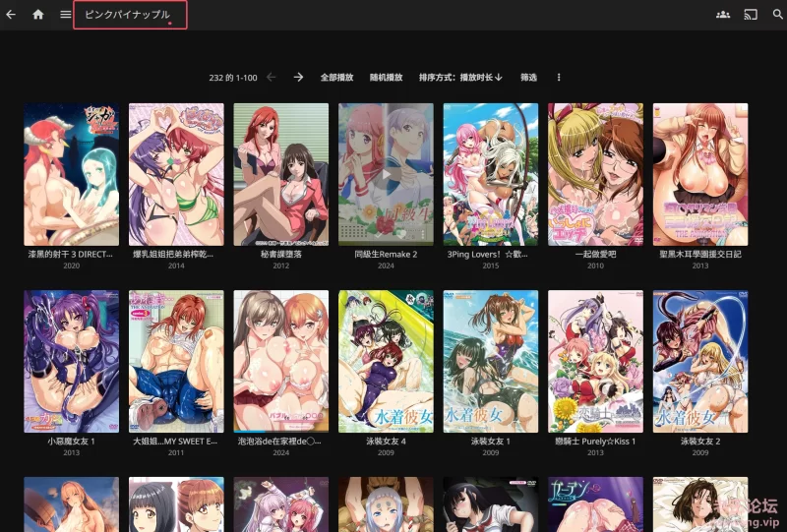Open the 筛选 filter button
The width and height of the screenshot is (787, 532).
[x=528, y=78]
